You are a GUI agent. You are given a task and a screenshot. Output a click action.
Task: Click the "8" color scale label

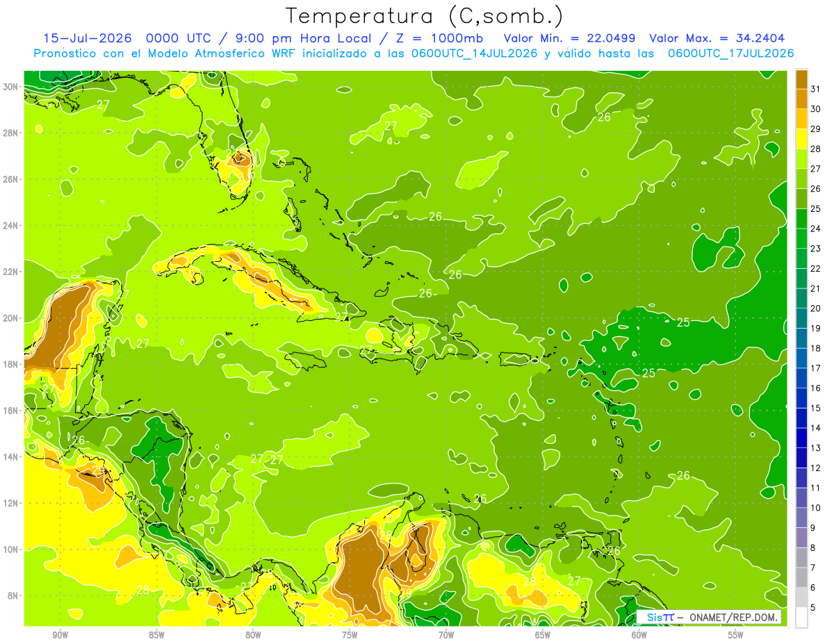coord(814,548)
